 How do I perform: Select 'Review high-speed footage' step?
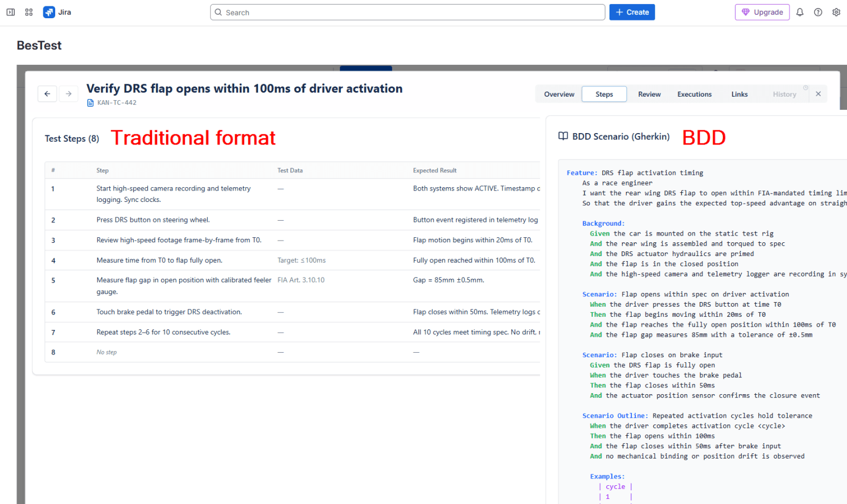(179, 240)
